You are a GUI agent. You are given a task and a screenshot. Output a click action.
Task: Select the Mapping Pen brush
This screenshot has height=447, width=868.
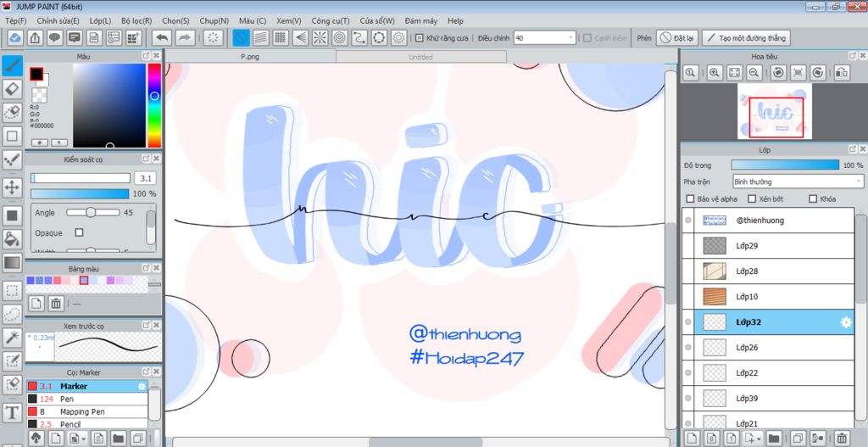pos(87,411)
